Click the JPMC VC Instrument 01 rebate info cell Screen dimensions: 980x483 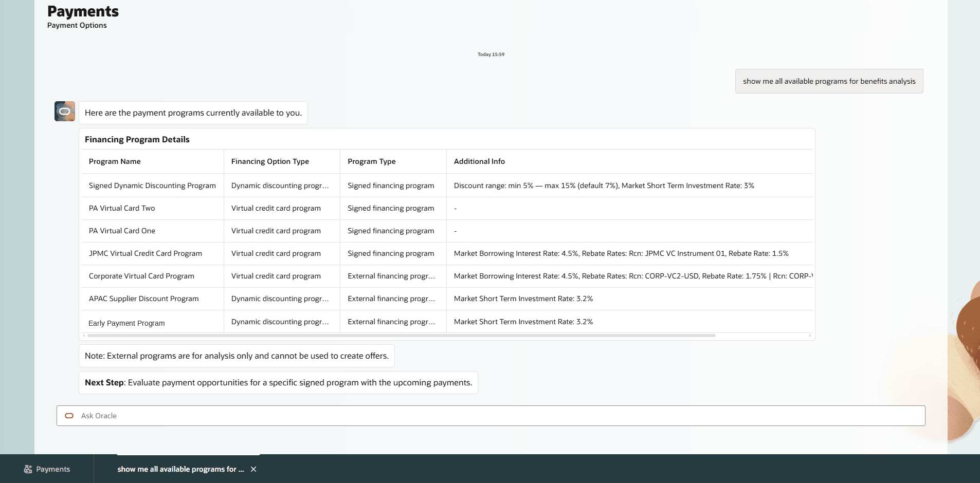pyautogui.click(x=630, y=253)
